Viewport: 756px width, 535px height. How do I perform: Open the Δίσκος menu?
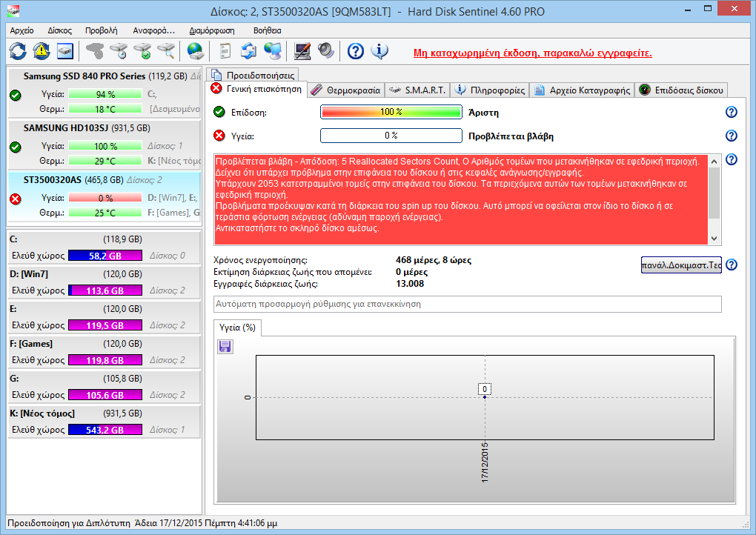point(60,30)
